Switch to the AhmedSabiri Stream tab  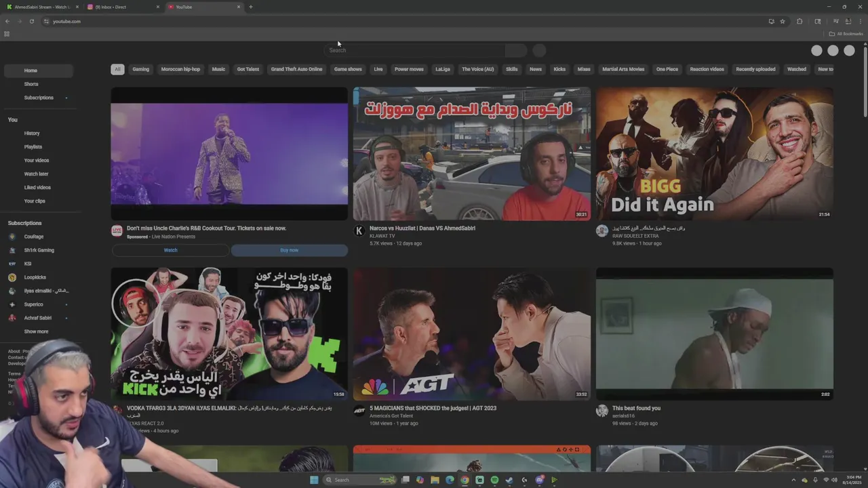[x=41, y=7]
